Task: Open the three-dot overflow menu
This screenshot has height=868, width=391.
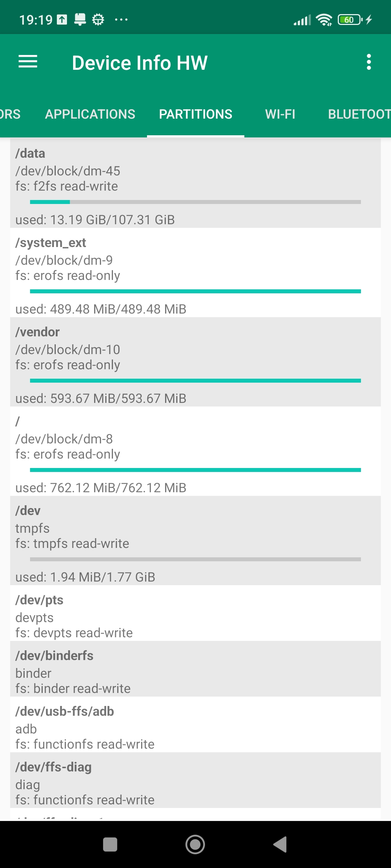Action: pos(369,62)
